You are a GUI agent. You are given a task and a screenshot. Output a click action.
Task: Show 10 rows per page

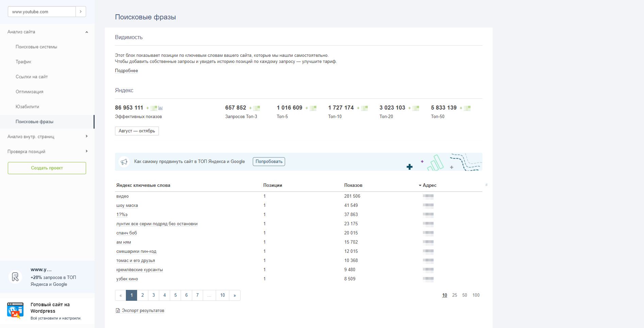pos(445,295)
